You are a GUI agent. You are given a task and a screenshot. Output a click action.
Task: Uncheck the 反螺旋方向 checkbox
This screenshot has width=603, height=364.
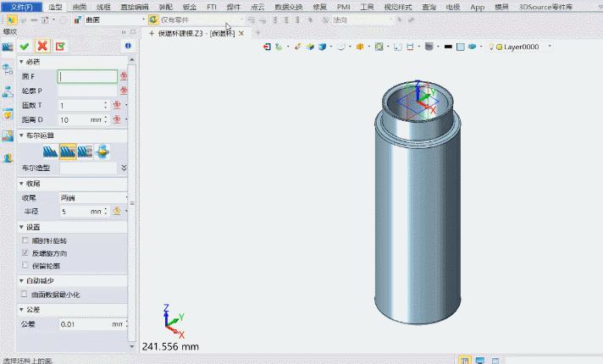pyautogui.click(x=25, y=253)
